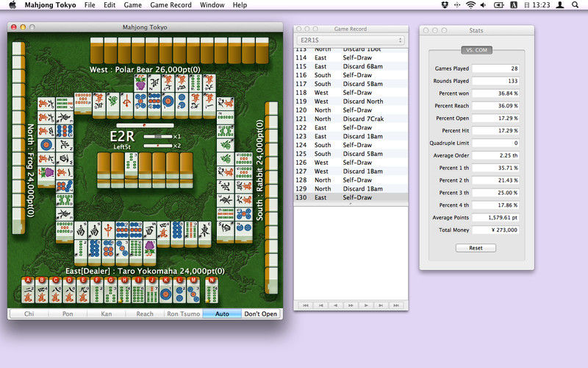The width and height of the screenshot is (588, 368).
Task: Open the Mahjong Tokyo application menu
Action: pos(50,5)
